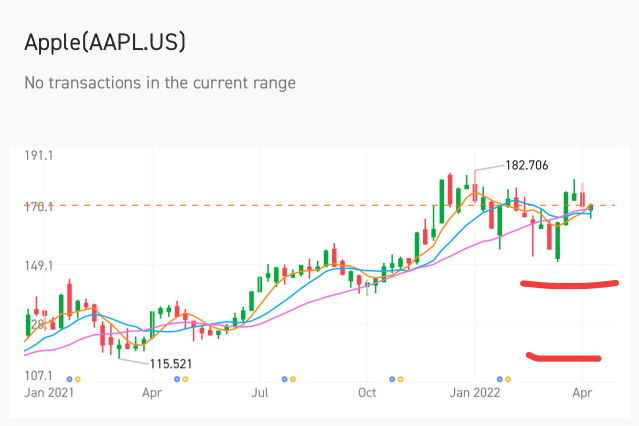Select the 107.1 y-axis value
639x426 pixels.
pos(39,375)
